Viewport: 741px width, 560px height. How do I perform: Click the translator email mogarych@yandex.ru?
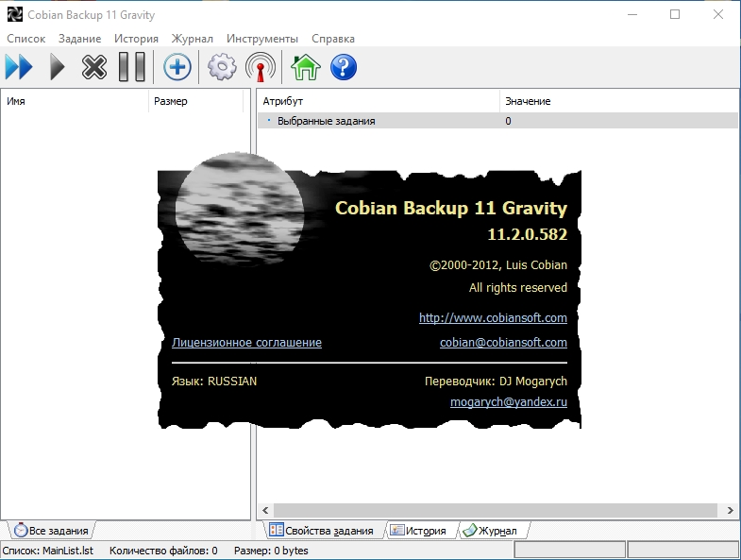(x=508, y=401)
